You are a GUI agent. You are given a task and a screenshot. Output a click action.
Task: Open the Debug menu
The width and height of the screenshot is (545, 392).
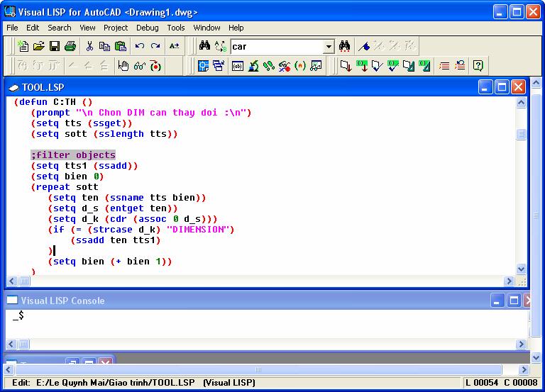pyautogui.click(x=148, y=28)
